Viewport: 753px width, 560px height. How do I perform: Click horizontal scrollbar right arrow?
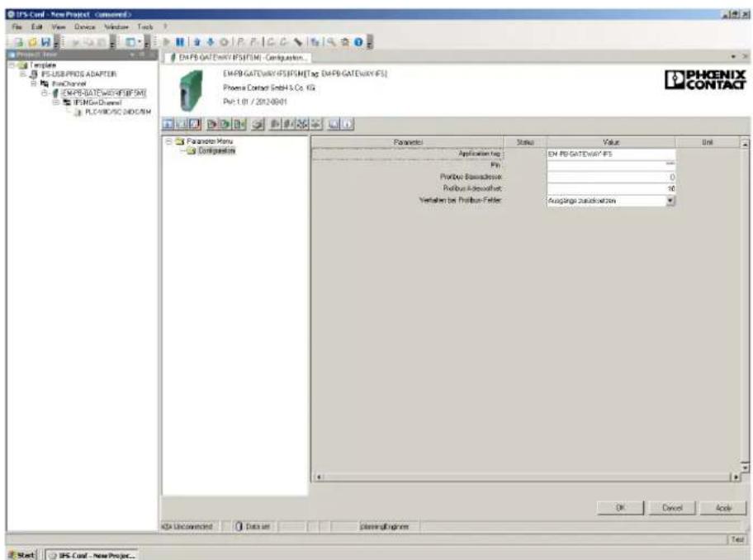736,477
